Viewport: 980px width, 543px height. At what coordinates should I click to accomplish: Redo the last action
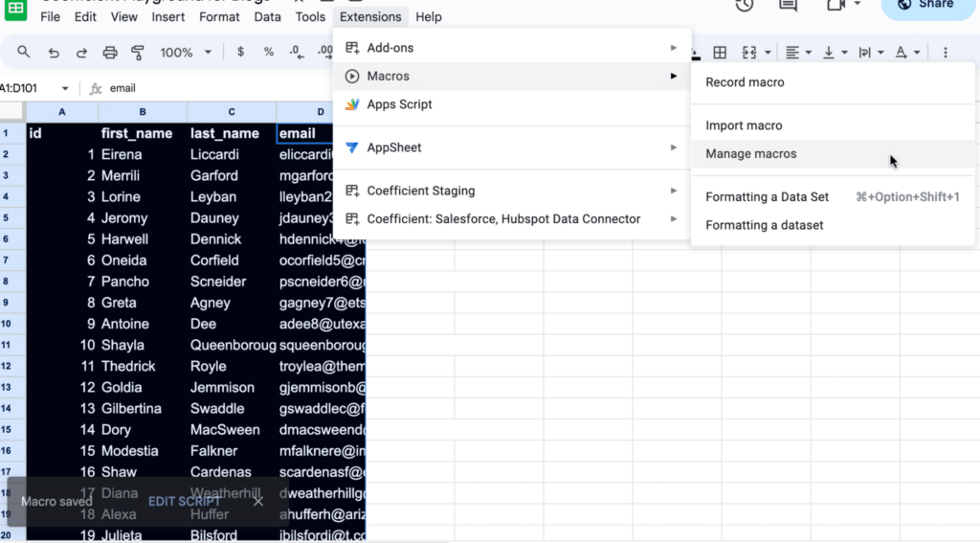coord(81,53)
